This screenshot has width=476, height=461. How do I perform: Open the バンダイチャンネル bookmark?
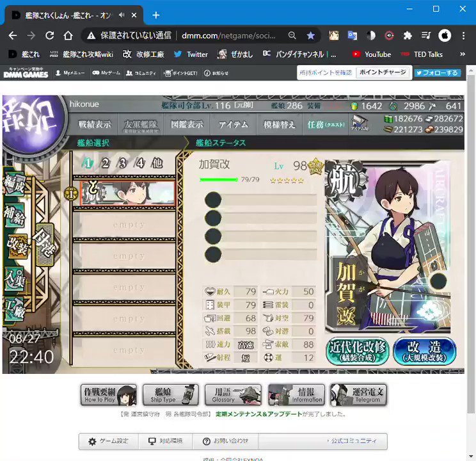tap(299, 54)
